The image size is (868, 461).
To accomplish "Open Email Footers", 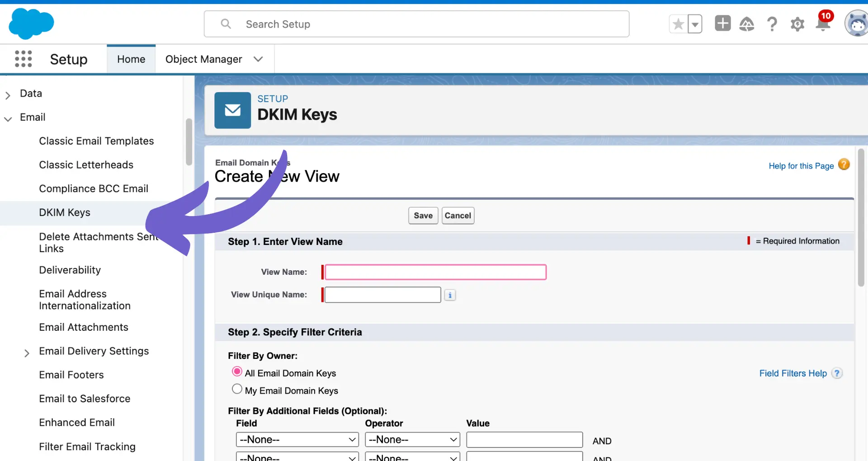I will (71, 375).
